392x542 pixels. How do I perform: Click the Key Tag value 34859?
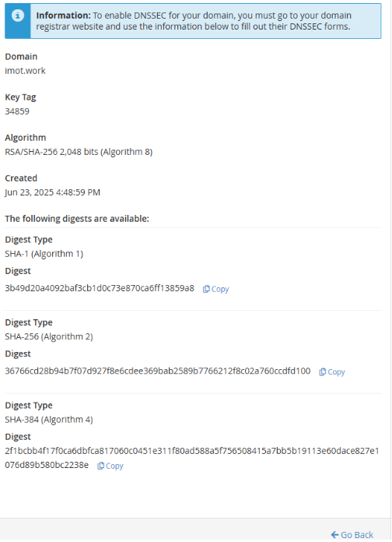pos(17,111)
